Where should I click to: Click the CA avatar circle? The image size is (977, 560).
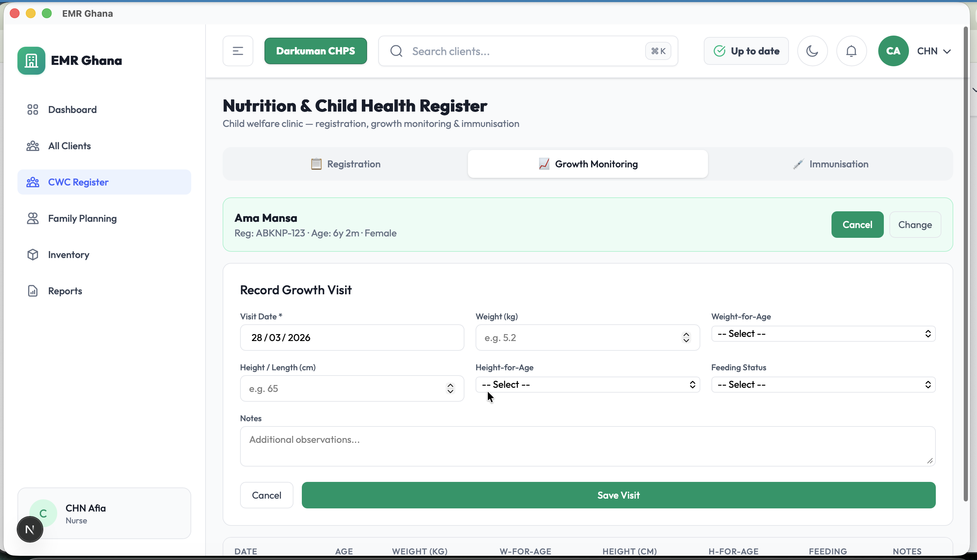tap(893, 50)
